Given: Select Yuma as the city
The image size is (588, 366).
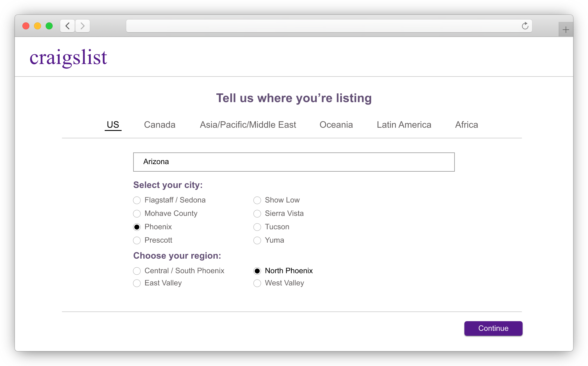Looking at the screenshot, I should [257, 240].
